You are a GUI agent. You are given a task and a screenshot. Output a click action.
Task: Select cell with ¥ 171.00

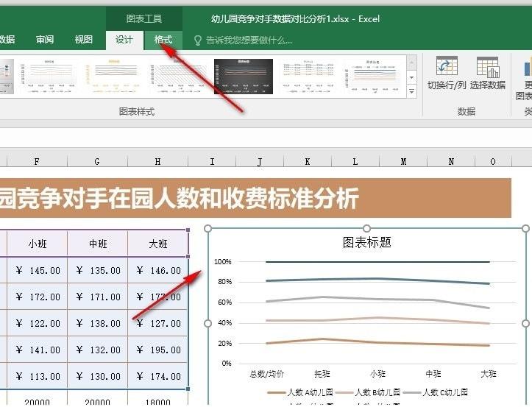pyautogui.click(x=98, y=297)
